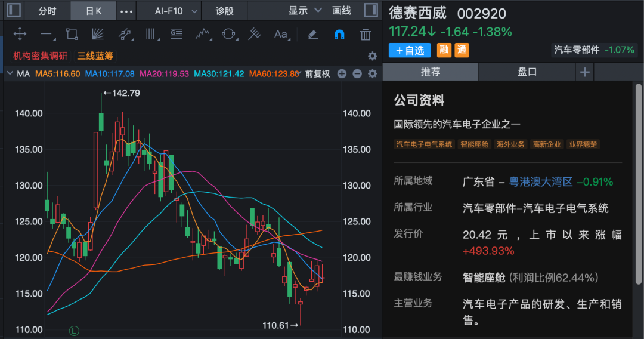Click the MA10:117.08 indicator value
Image resolution: width=644 pixels, height=339 pixels.
point(110,74)
